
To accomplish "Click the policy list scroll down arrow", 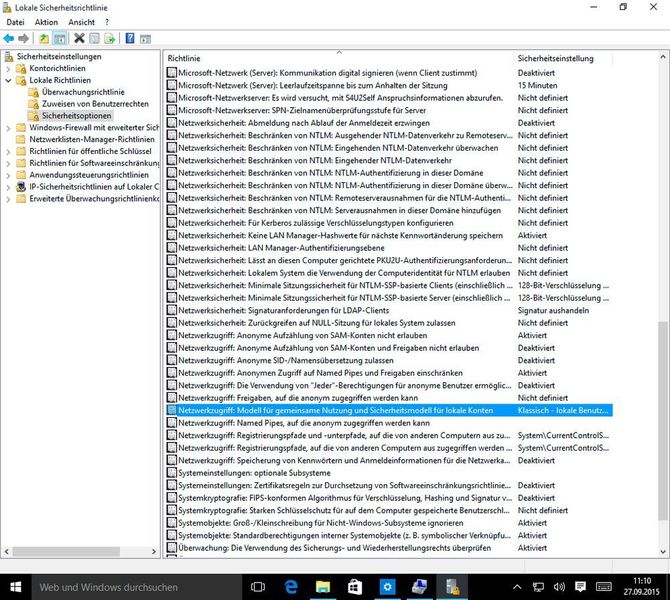I will (x=663, y=552).
